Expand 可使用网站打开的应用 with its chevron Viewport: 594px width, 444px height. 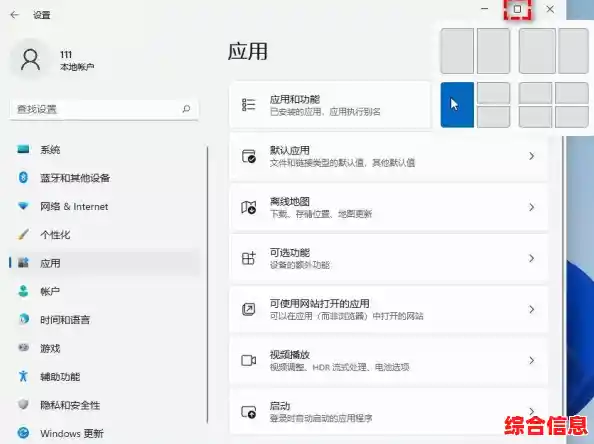pyautogui.click(x=531, y=310)
